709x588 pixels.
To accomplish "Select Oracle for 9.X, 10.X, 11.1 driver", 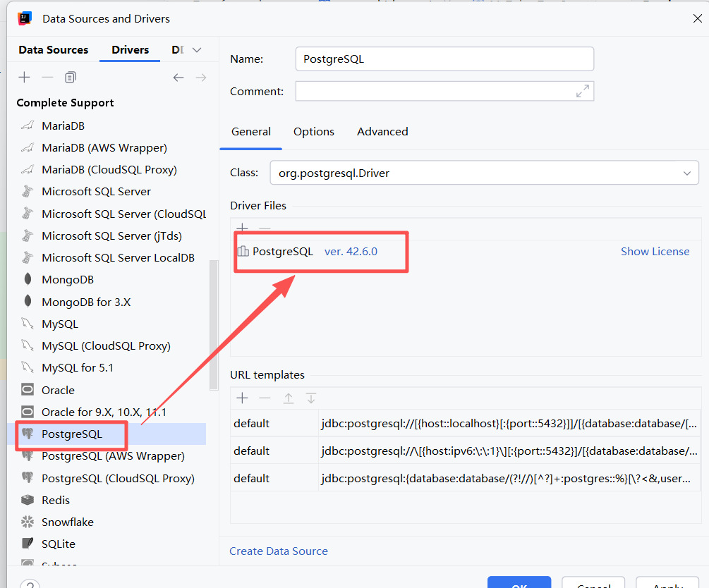I will click(104, 412).
